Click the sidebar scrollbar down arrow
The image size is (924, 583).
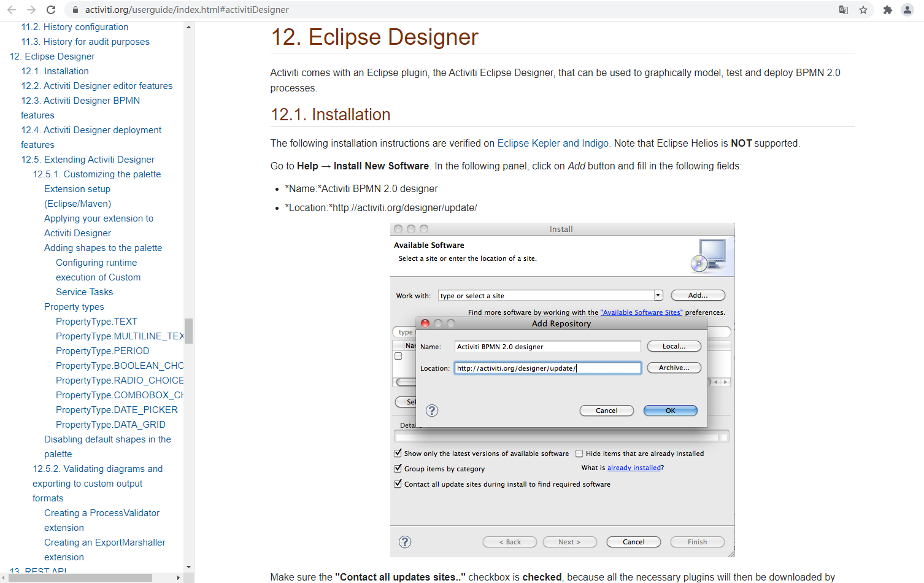point(188,567)
